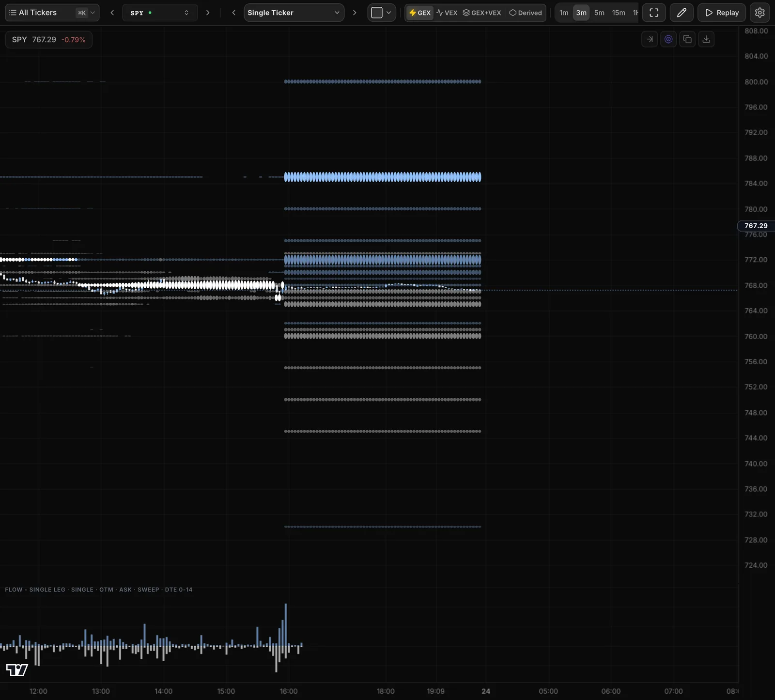This screenshot has width=775, height=700.
Task: Click the copy chart icon
Action: 687,39
